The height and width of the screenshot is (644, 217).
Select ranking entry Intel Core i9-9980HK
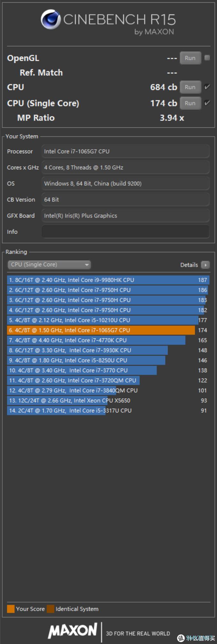[108, 280]
